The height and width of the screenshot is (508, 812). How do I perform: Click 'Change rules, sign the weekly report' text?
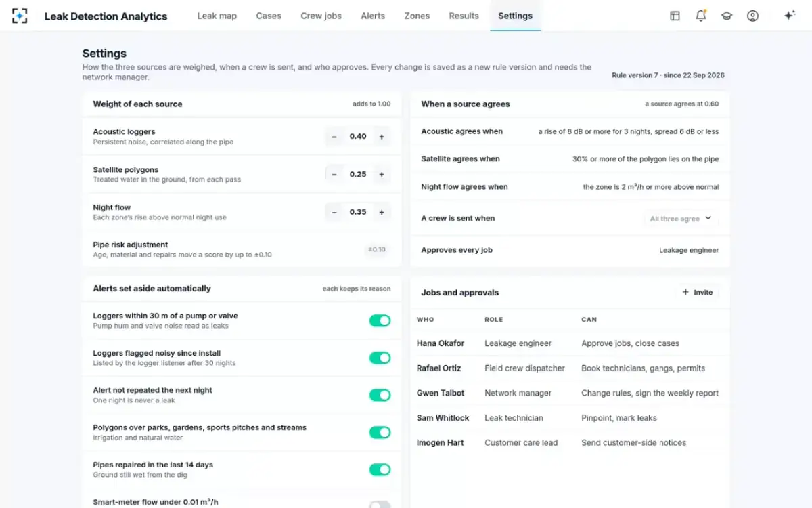[650, 393]
